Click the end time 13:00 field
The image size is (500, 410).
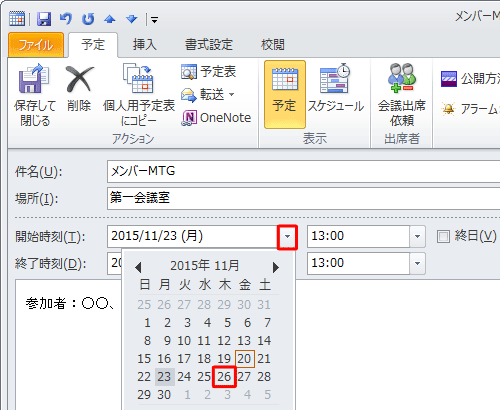pos(358,263)
